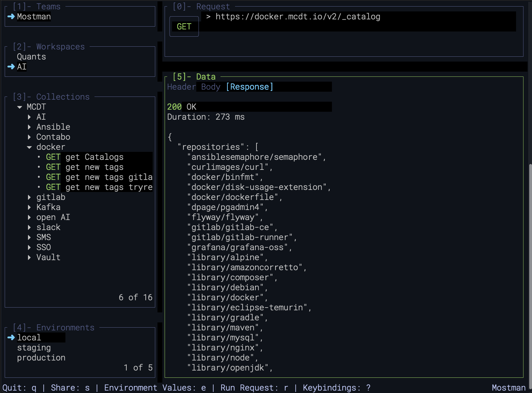Collapse the MCDT collection tree
This screenshot has width=532, height=393.
tap(19, 107)
